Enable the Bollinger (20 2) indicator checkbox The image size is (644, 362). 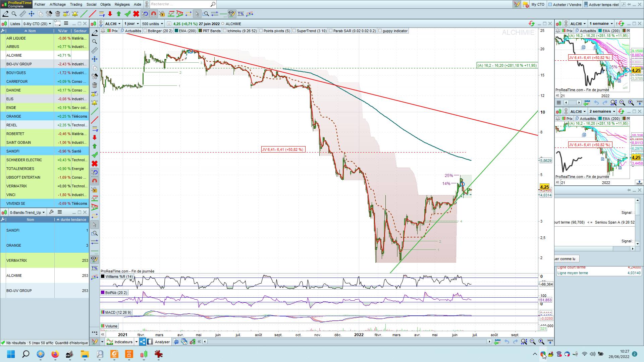(146, 31)
